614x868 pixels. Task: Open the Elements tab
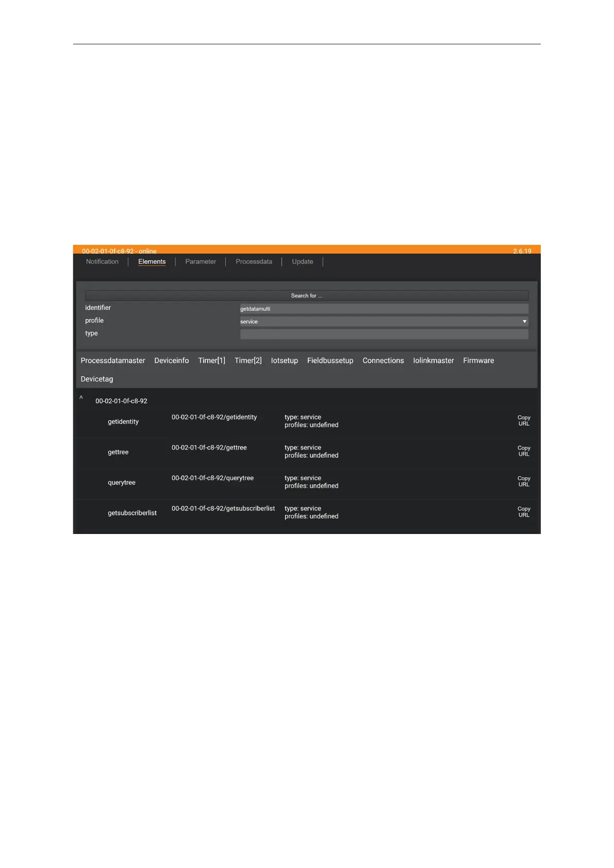coord(152,262)
